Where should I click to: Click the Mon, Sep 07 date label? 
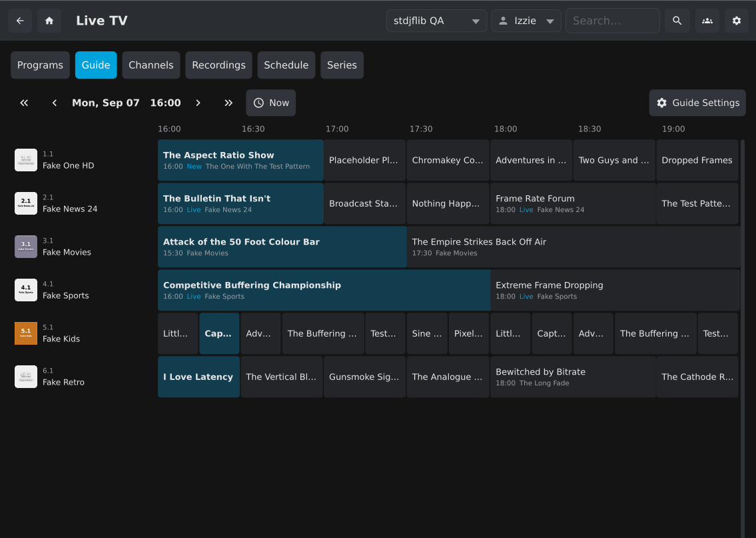pyautogui.click(x=106, y=103)
